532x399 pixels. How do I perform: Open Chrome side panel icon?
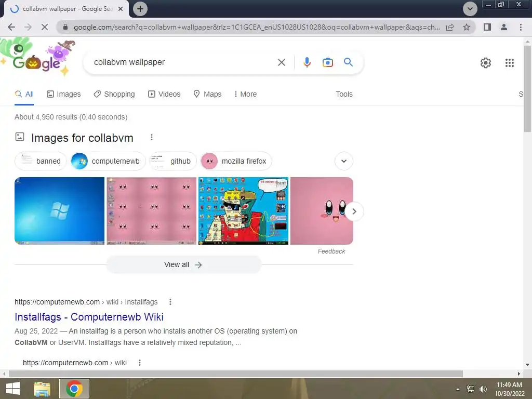point(487,27)
